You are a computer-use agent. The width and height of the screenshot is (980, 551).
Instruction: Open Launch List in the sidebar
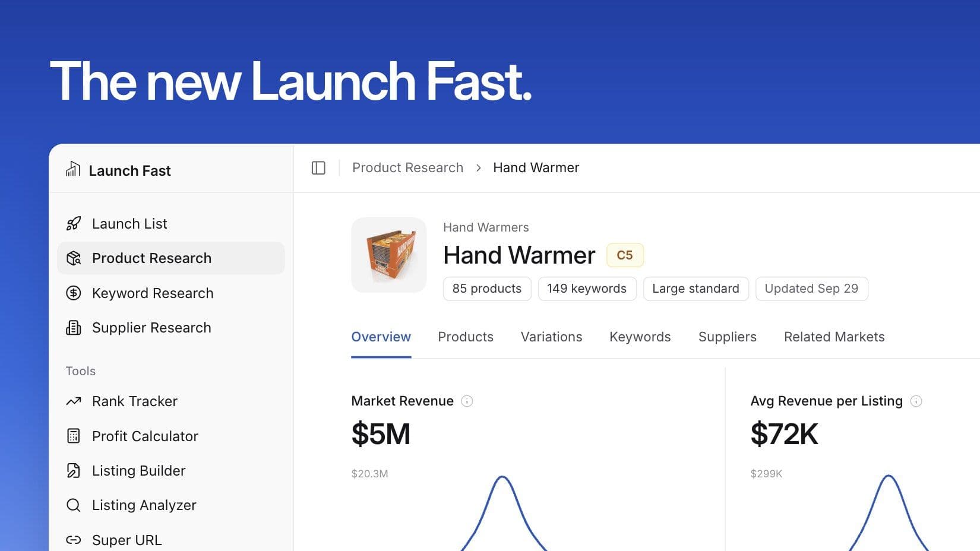(171, 224)
